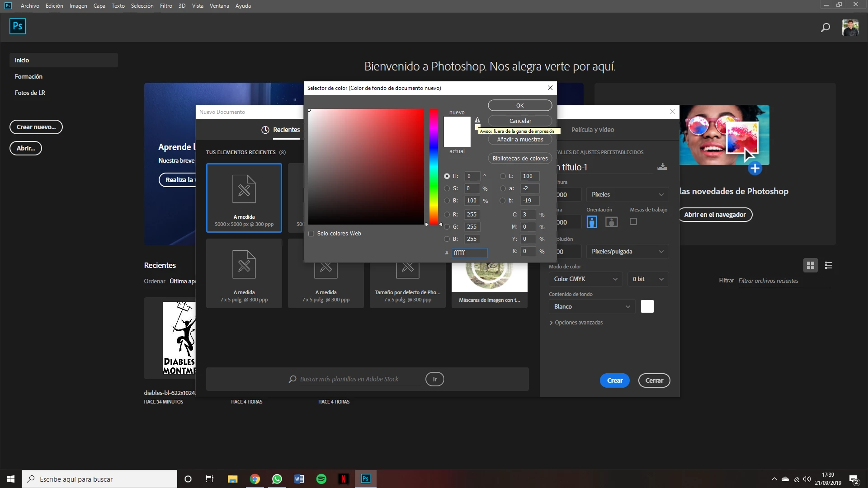
Task: Select portrait orientation icon
Action: tap(592, 222)
